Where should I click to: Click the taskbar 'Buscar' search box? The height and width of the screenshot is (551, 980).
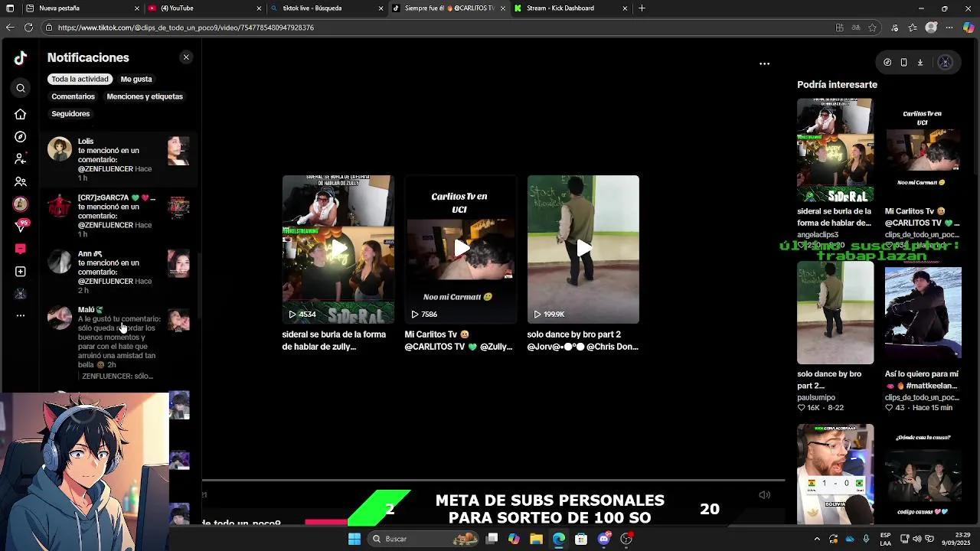[423, 539]
